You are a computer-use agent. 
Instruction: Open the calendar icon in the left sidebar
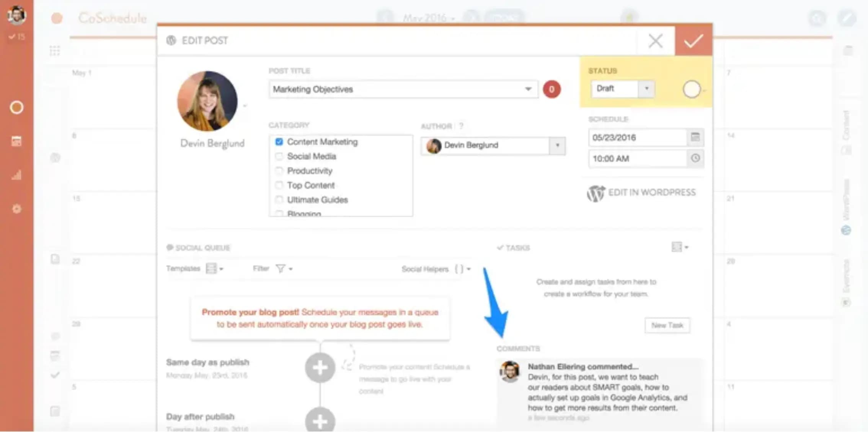pos(17,141)
